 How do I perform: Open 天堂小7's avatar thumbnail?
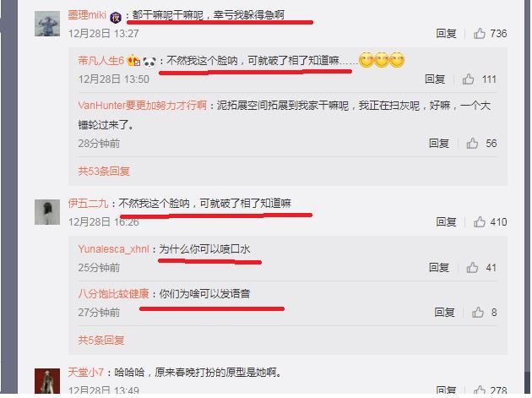[47, 381]
